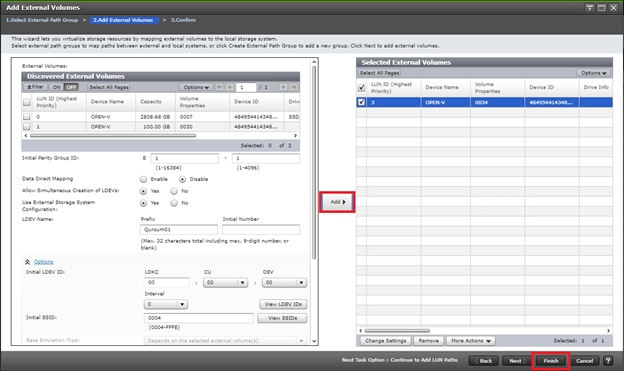Select step 2.Add External Volumes

point(123,20)
